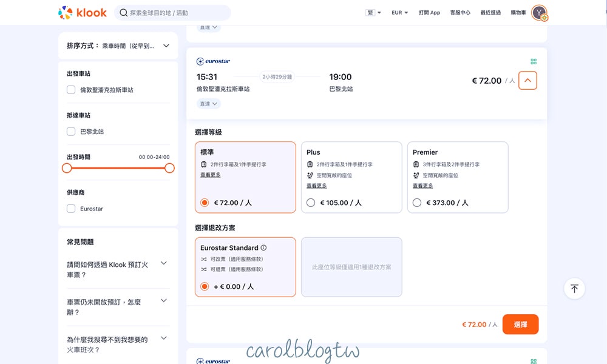The width and height of the screenshot is (607, 364).
Task: Click 查看更多 in the Premier card
Action: tap(422, 186)
